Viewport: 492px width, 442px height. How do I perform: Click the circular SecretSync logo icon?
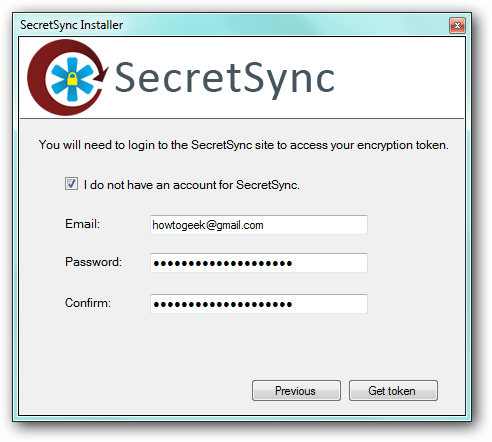pyautogui.click(x=68, y=77)
